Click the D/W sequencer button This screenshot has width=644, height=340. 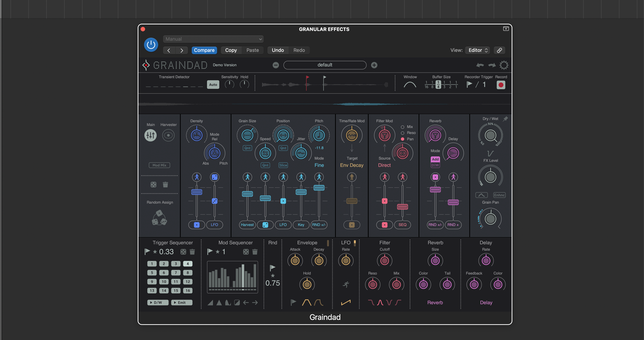[157, 303]
